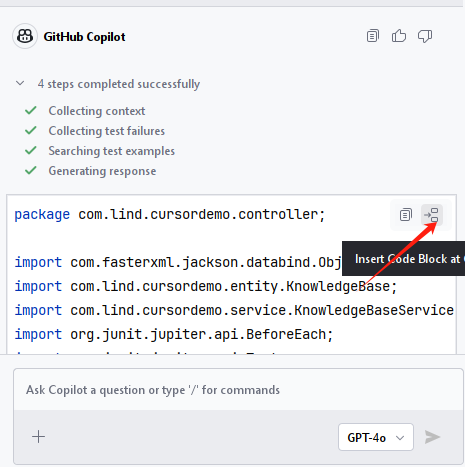
Task: Select the 'Generating response' step
Action: [102, 171]
